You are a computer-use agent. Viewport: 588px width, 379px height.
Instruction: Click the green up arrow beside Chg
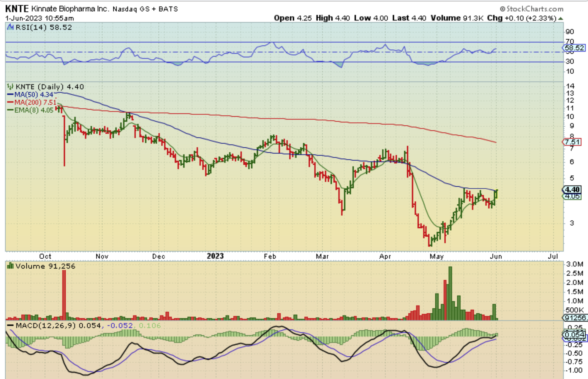561,19
